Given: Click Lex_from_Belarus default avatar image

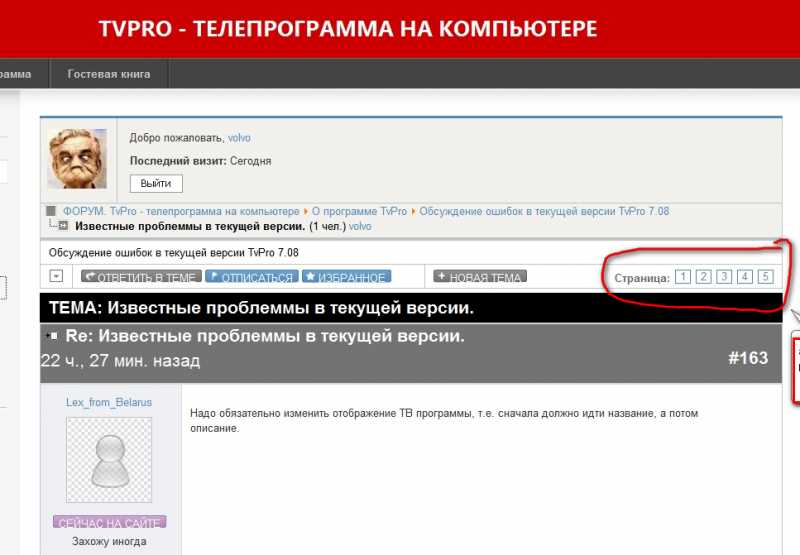Looking at the screenshot, I should pyautogui.click(x=109, y=460).
